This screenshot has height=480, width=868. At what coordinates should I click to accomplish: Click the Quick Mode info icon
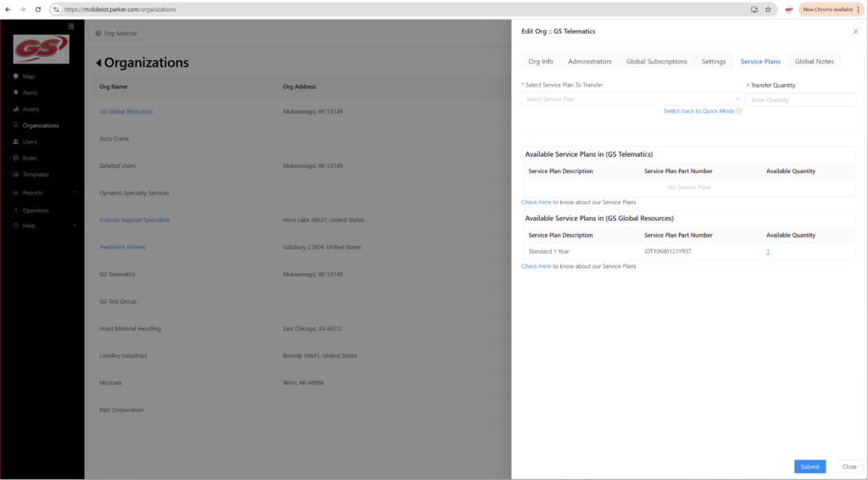(739, 111)
